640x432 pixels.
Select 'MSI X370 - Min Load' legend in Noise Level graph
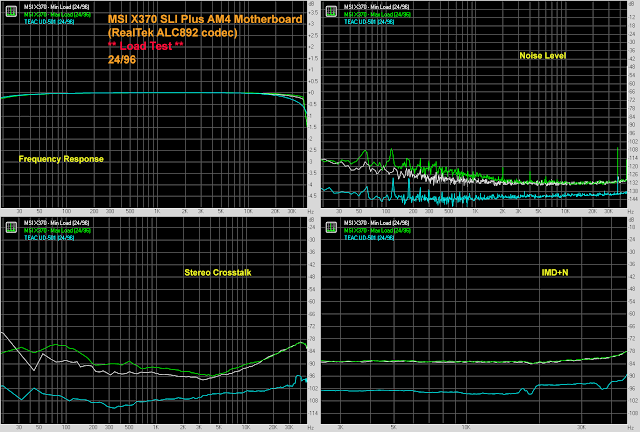(376, 7)
